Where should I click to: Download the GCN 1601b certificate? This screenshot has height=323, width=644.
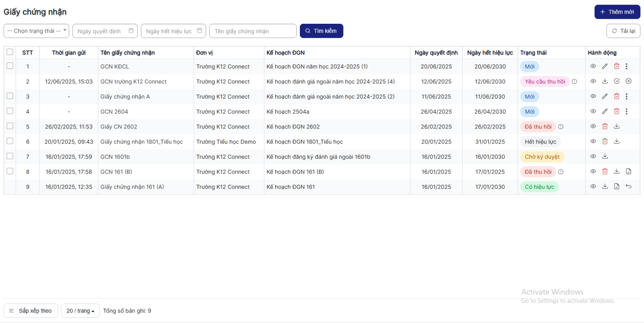[x=605, y=157]
